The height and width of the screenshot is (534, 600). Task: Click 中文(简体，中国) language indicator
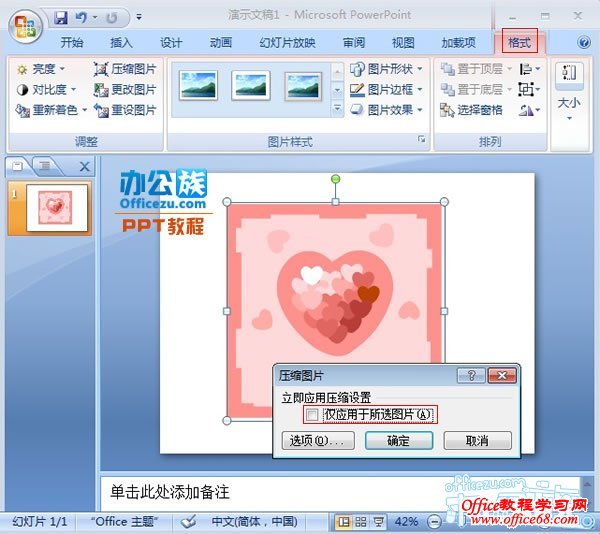(254, 522)
